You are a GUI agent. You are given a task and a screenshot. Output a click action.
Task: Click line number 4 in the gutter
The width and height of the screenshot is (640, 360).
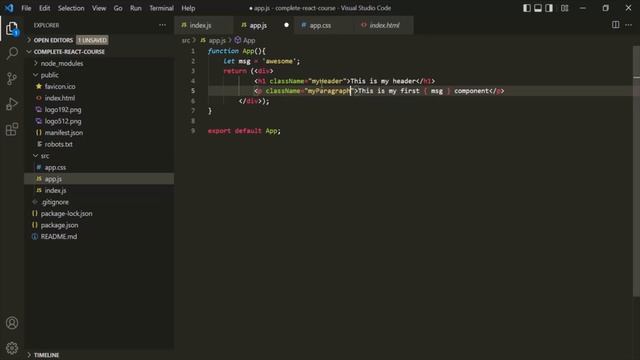(193, 81)
